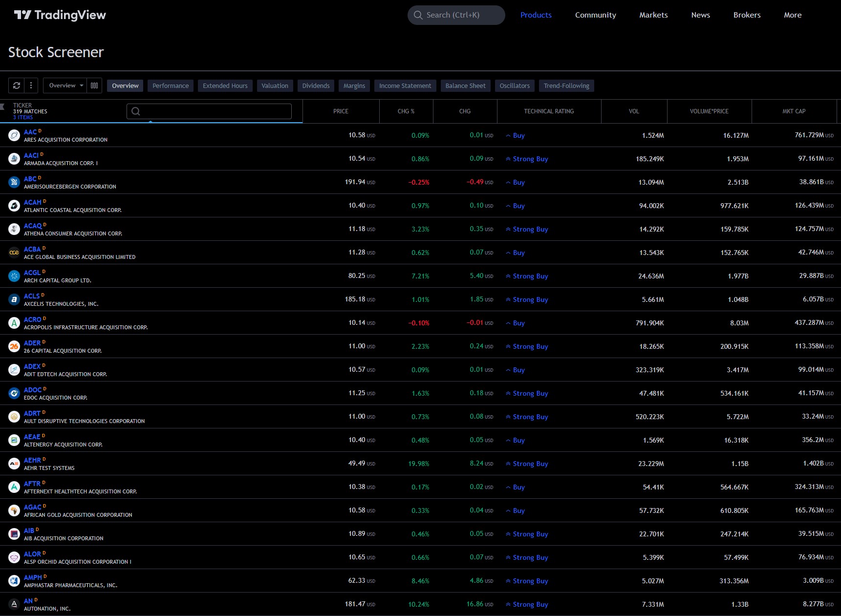Viewport: 841px width, 616px height.
Task: Switch to the Performance tab
Action: (170, 85)
